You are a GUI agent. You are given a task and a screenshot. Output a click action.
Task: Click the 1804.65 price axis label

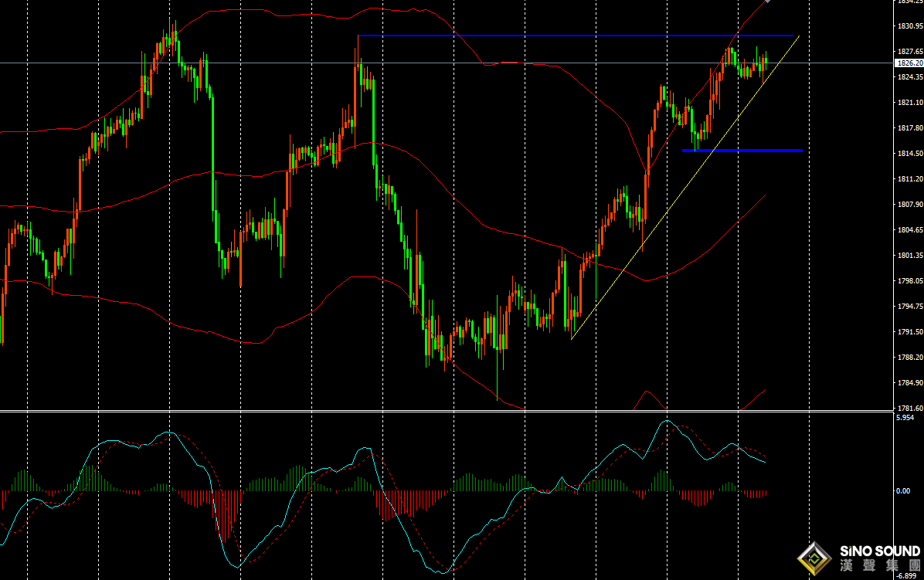coord(910,230)
